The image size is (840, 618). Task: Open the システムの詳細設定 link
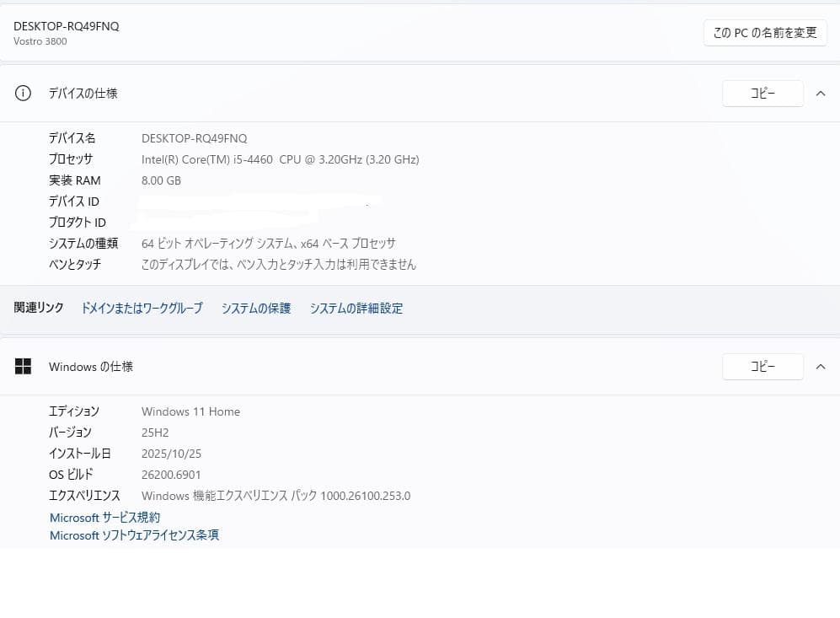(356, 309)
